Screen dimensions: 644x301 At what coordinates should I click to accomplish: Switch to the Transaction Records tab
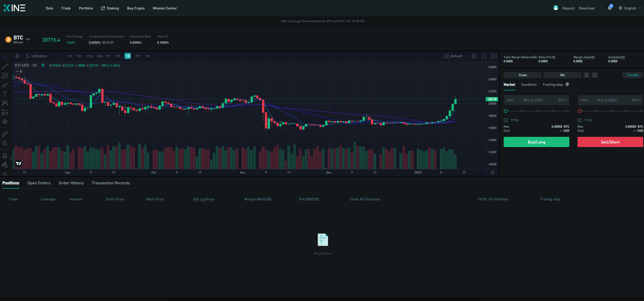tap(111, 183)
